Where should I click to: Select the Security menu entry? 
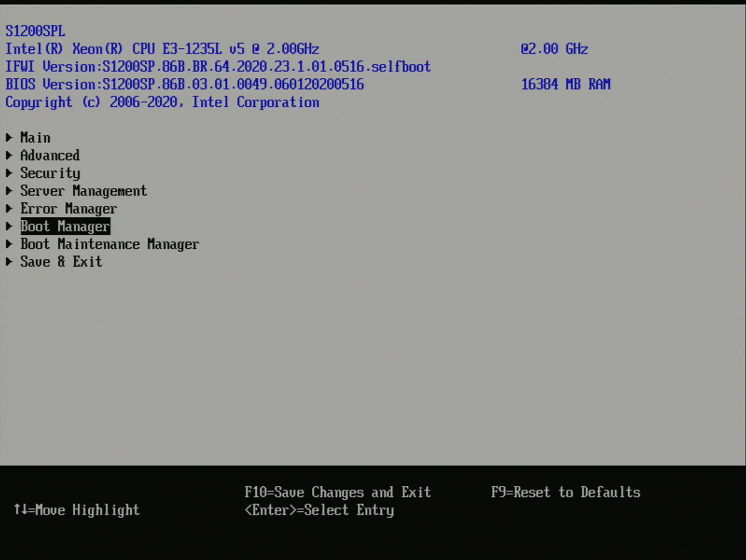click(x=50, y=173)
